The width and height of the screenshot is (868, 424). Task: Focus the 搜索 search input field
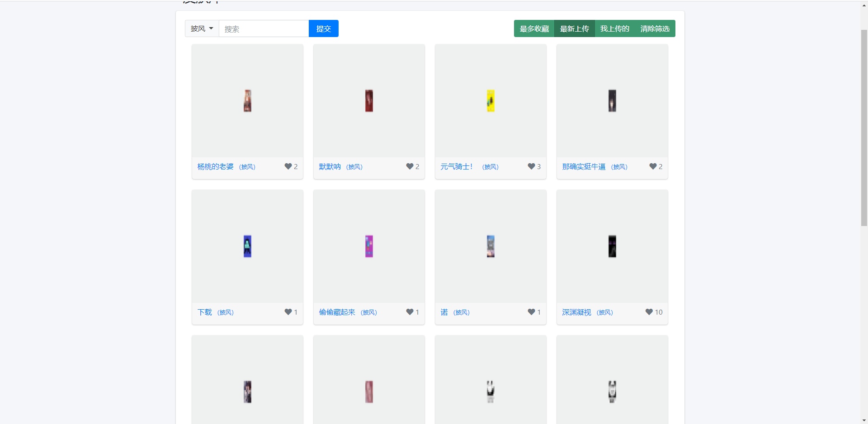pos(264,28)
